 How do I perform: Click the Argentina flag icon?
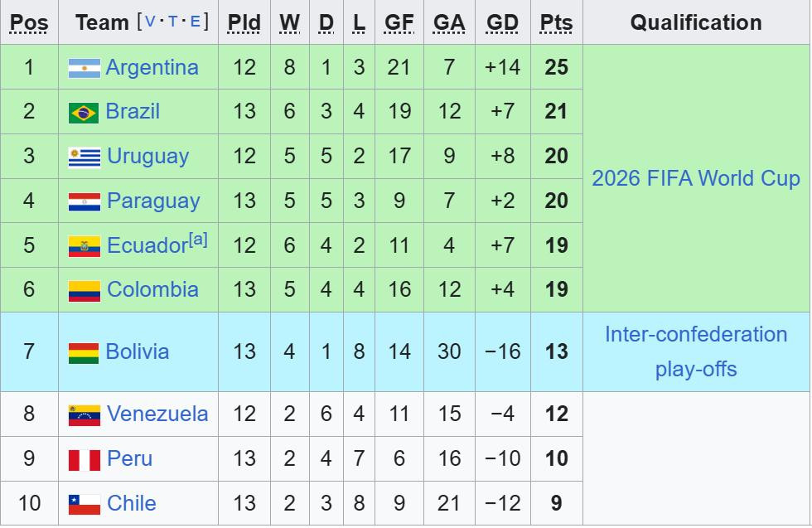pos(84,68)
